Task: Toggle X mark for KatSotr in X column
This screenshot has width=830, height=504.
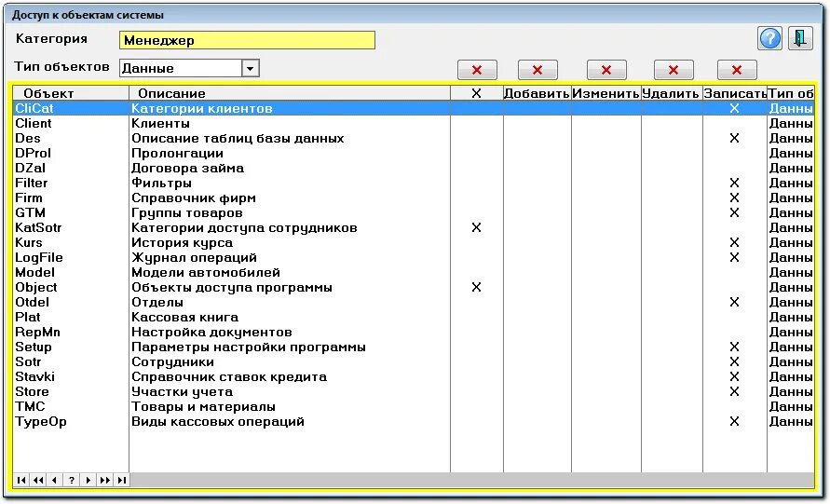Action: [476, 227]
